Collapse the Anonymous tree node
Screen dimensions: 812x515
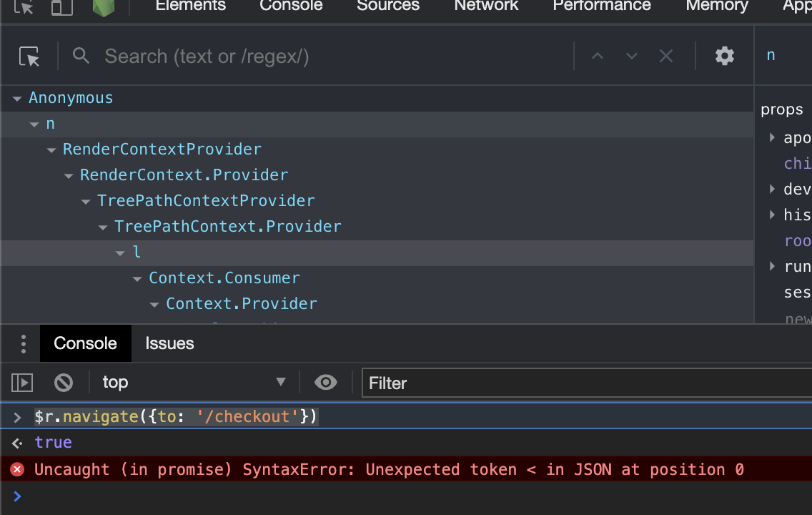click(17, 99)
